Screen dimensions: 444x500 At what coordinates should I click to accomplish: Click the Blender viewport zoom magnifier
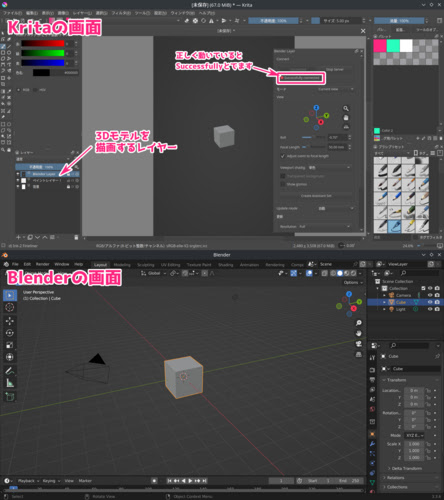[x=359, y=323]
